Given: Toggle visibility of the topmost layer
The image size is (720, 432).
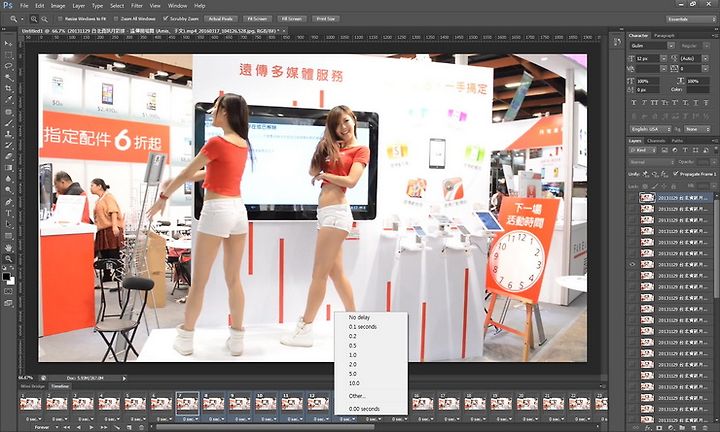Looking at the screenshot, I should (x=633, y=198).
